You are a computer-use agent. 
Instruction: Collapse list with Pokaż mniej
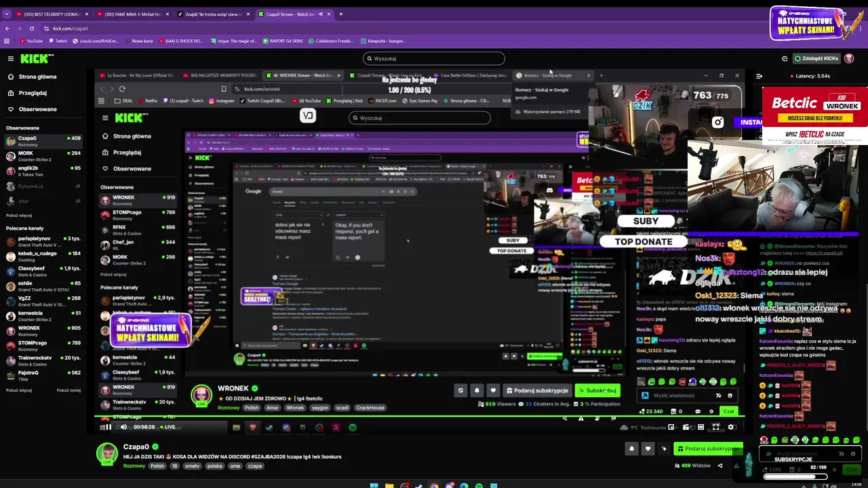click(x=68, y=390)
